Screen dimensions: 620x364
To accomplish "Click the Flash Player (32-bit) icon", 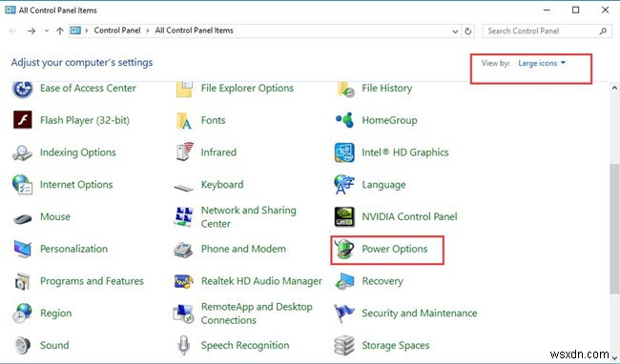I will pyautogui.click(x=23, y=120).
